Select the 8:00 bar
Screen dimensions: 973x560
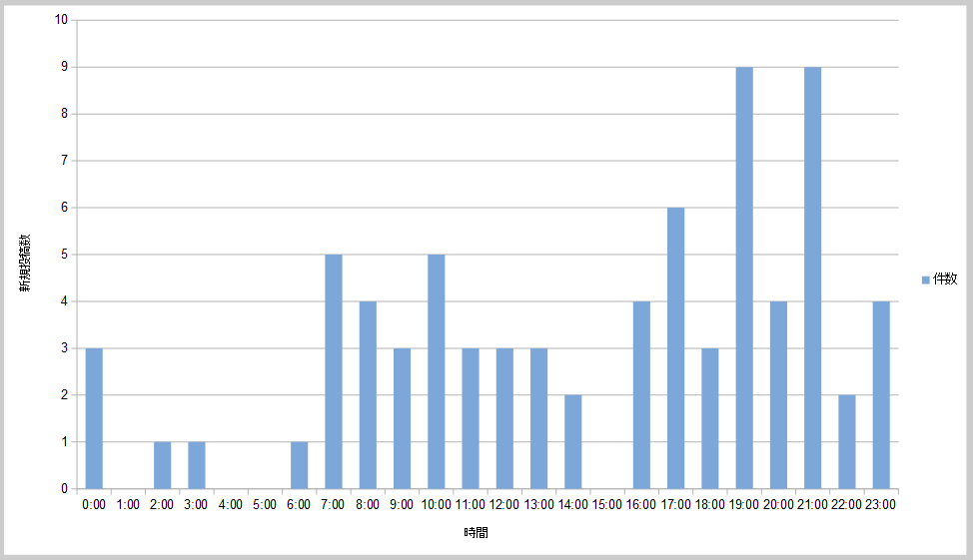(368, 395)
